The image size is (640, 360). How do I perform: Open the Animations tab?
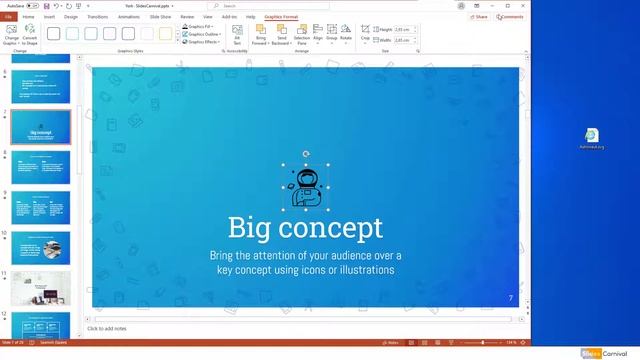[129, 17]
